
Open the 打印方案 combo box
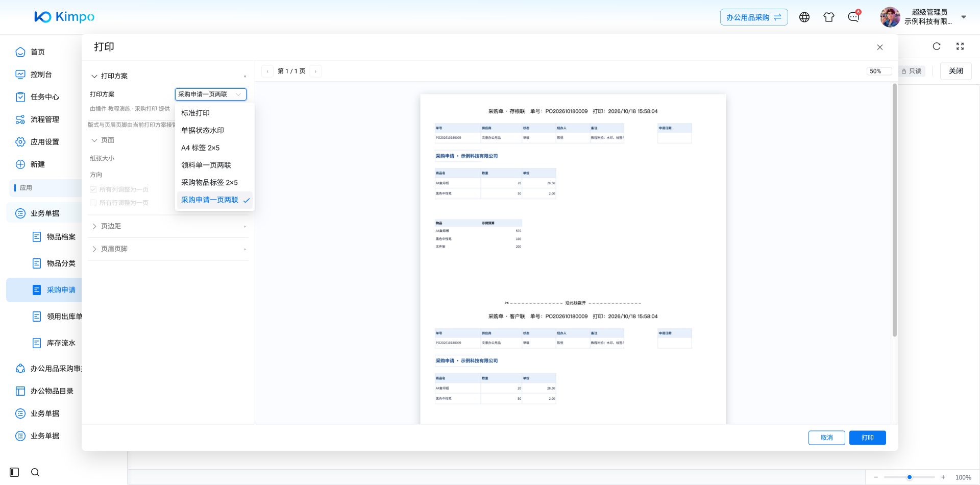211,94
